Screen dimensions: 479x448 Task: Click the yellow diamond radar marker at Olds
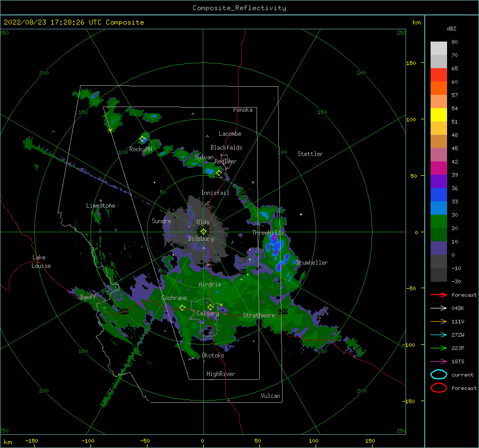203,232
